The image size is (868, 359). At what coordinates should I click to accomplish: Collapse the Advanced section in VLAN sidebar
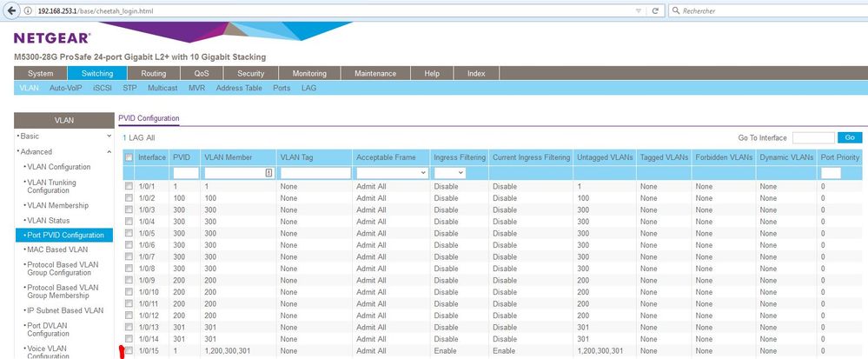point(109,151)
